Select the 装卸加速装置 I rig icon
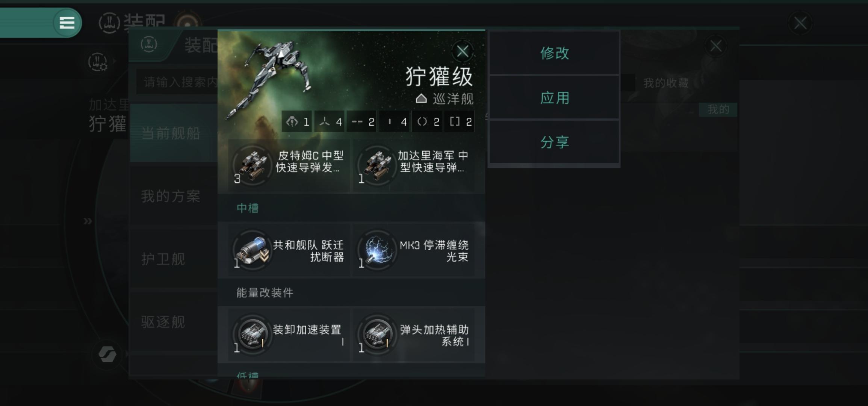 coord(253,333)
